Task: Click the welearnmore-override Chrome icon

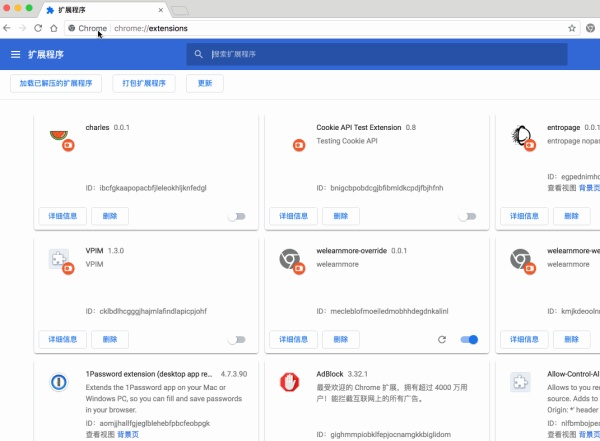Action: coord(289,259)
